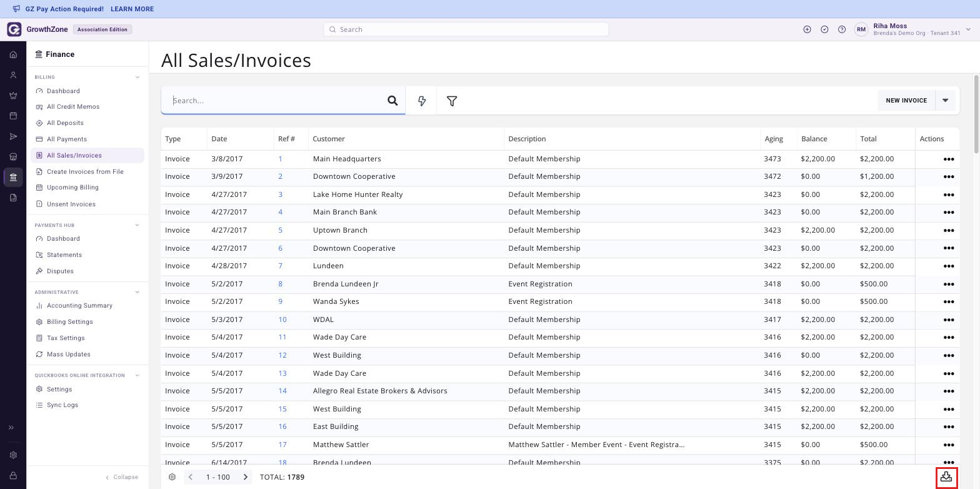Screen dimensions: 980x489
Task: Open the New Invoice dropdown arrow
Action: [945, 101]
